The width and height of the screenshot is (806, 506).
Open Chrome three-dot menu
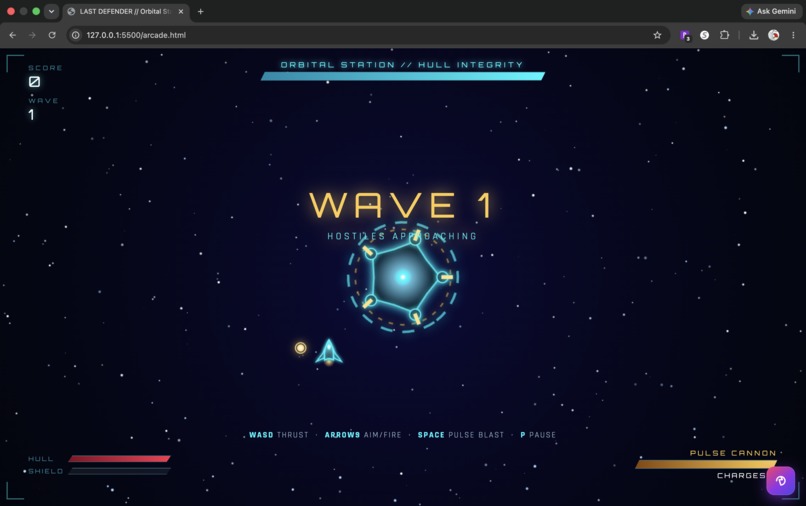pyautogui.click(x=793, y=35)
